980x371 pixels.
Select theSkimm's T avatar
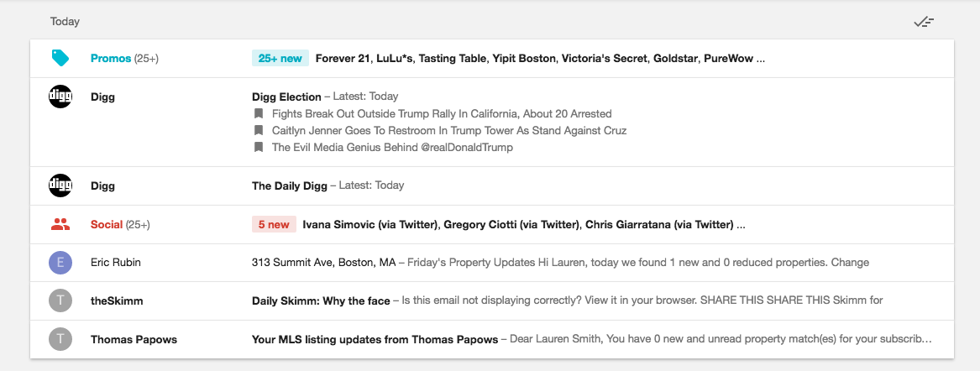(x=60, y=300)
